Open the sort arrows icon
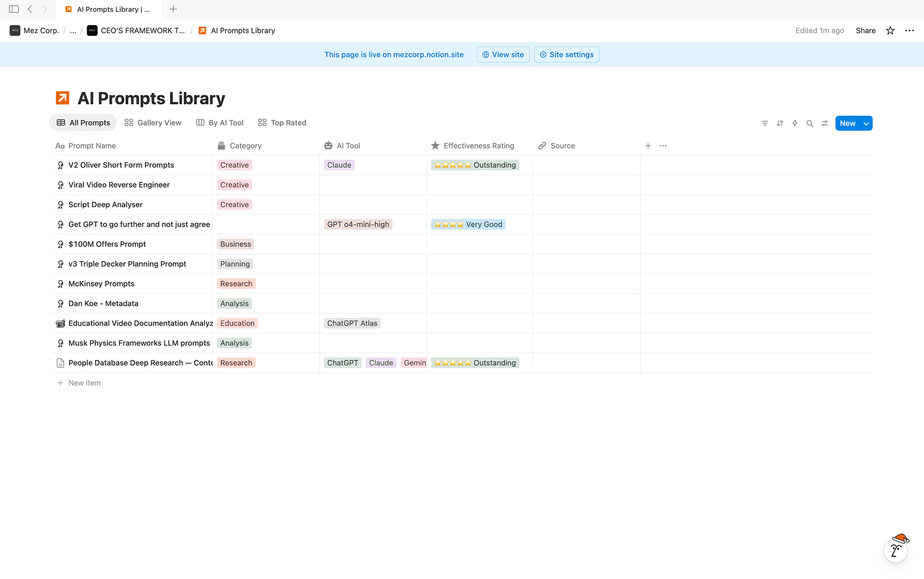Viewport: 924px width, 579px height. (x=780, y=123)
